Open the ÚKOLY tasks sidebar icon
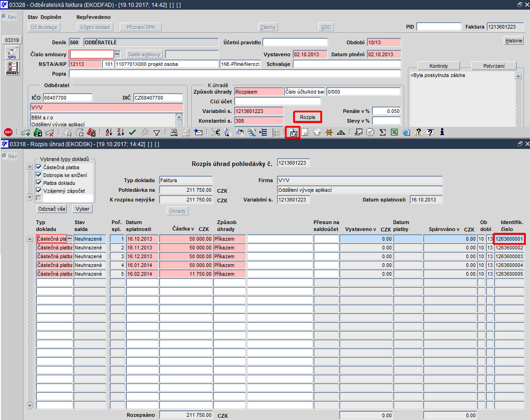Viewport: 530px width, 420px height. click(x=12, y=68)
